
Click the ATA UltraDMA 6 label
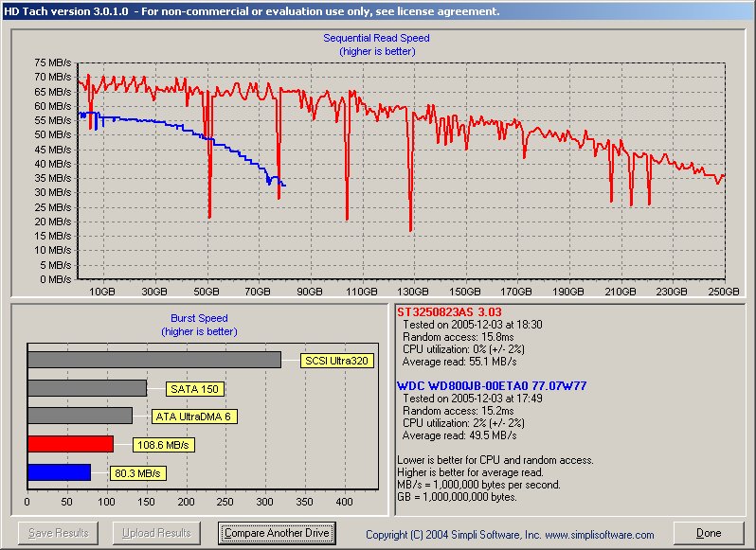pos(194,417)
